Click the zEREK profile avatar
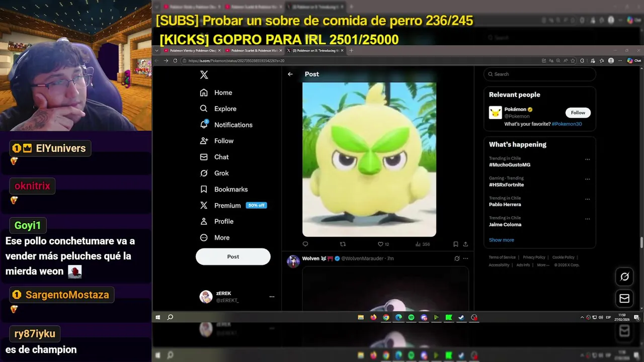Screen dimensions: 644x362 pos(206,297)
